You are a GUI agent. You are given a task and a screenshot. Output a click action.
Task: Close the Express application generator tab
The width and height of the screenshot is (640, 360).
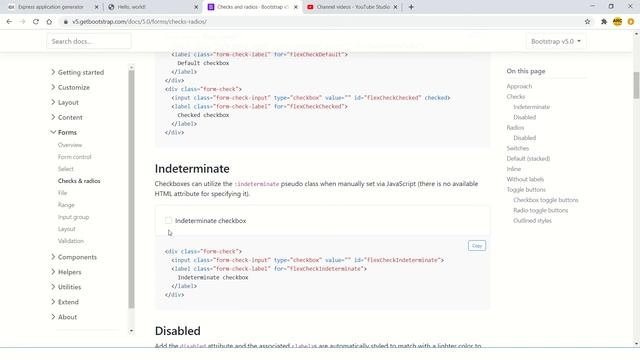[x=96, y=7]
